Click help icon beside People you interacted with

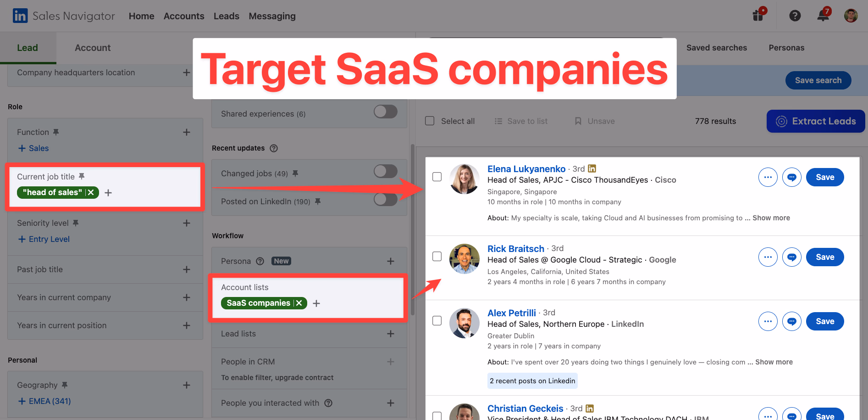[x=328, y=403]
